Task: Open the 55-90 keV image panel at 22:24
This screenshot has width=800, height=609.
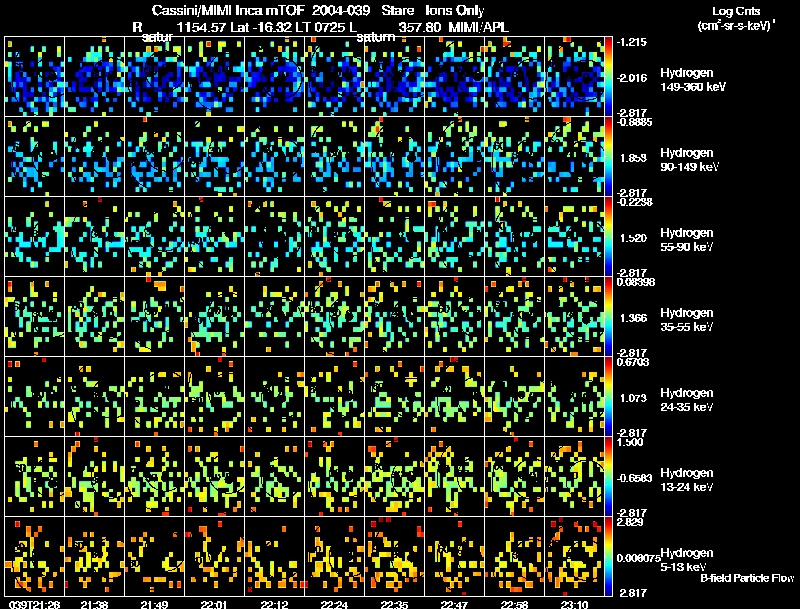Action: click(335, 237)
